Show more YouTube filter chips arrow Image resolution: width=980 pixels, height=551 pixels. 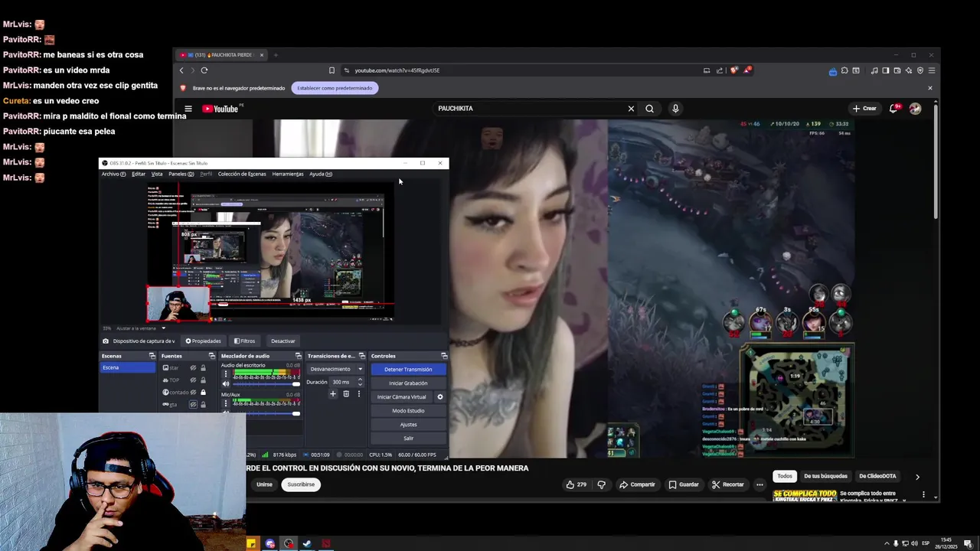917,477
